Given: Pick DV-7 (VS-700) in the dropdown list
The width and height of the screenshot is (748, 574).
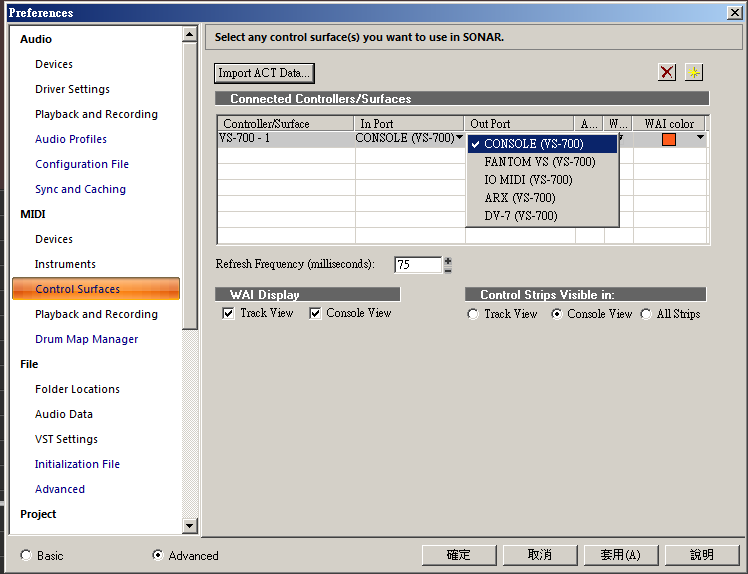Looking at the screenshot, I should [x=520, y=216].
